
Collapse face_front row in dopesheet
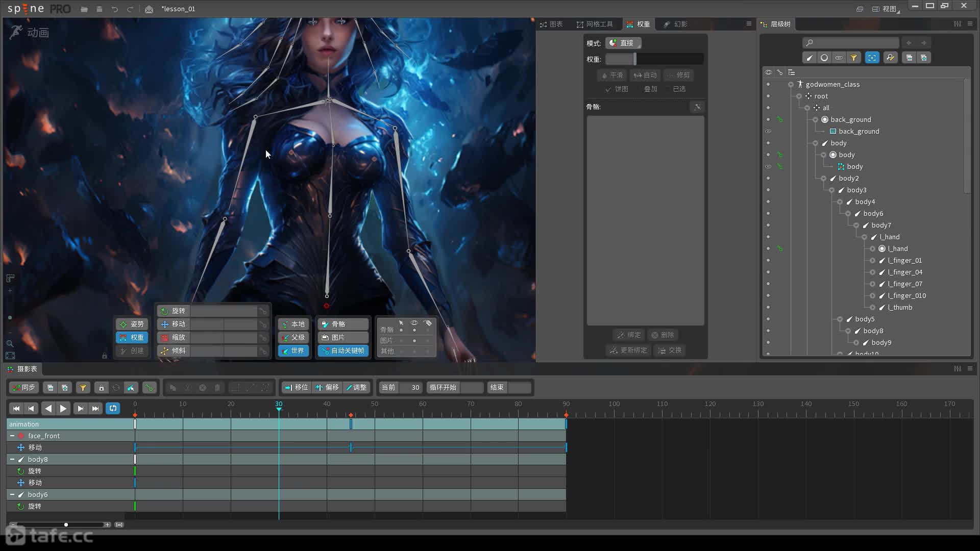tap(12, 436)
